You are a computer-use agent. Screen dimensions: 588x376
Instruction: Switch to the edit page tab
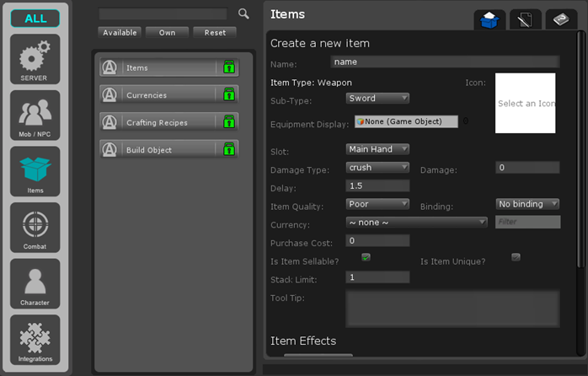524,20
